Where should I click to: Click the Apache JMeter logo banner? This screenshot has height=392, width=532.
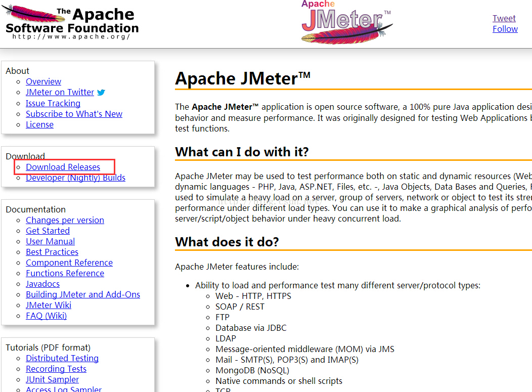[346, 22]
